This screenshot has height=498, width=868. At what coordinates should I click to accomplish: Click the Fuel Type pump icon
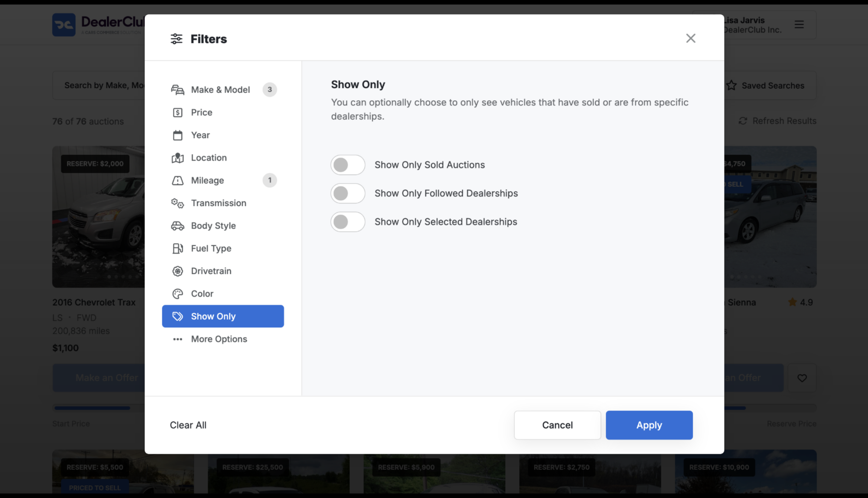177,248
